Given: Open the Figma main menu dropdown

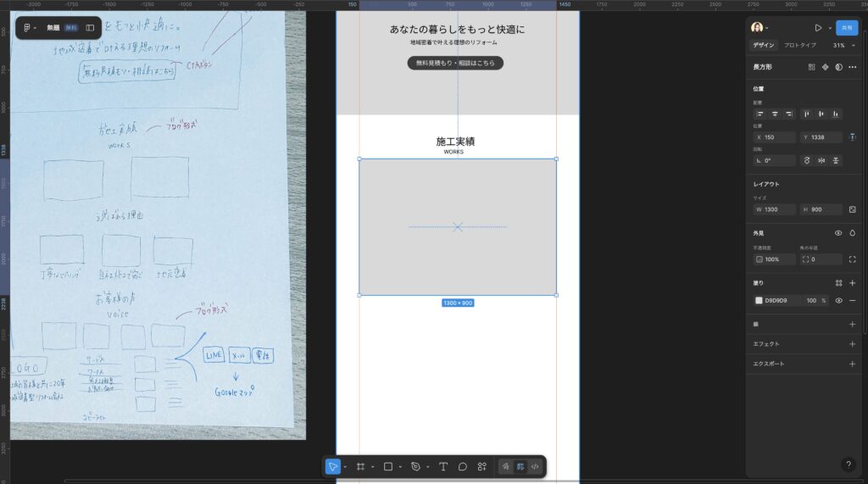Looking at the screenshot, I should [30, 28].
